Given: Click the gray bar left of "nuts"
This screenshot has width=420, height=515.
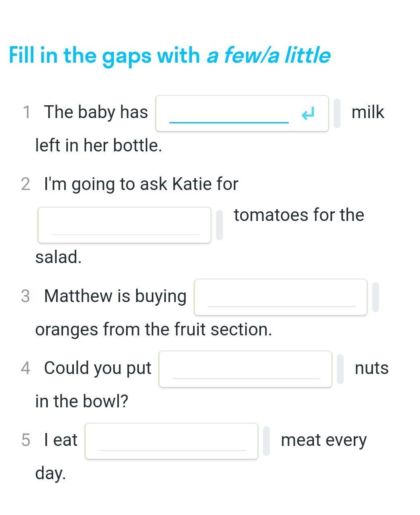Looking at the screenshot, I should point(340,369).
